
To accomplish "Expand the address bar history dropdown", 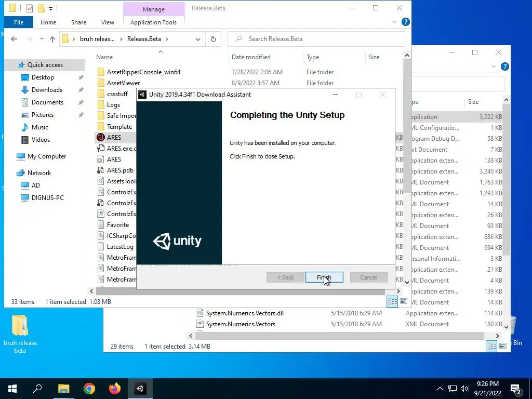I will point(198,39).
